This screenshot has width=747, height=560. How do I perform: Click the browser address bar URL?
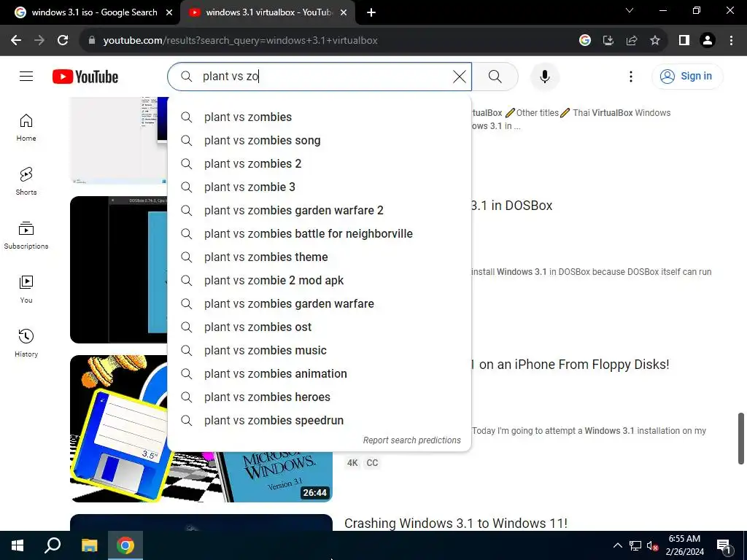(x=240, y=41)
